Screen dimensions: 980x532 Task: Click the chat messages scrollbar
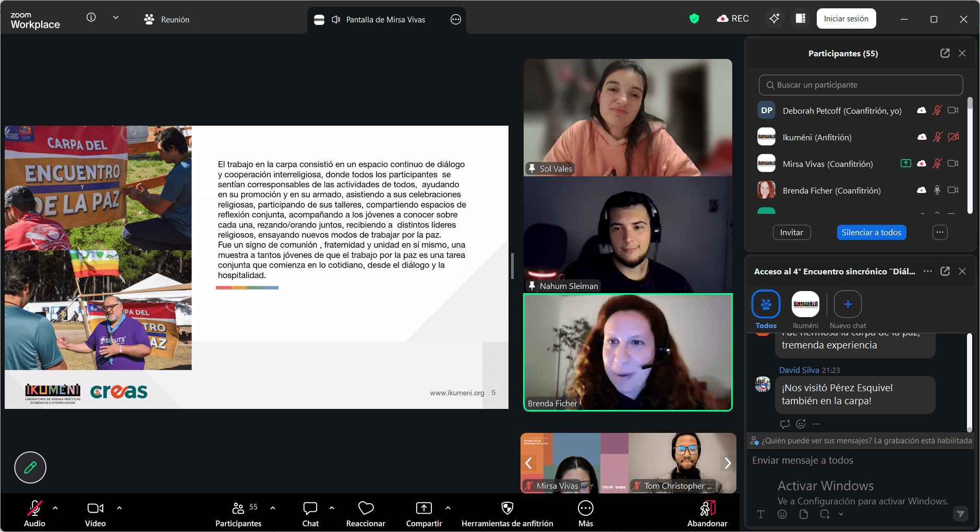[x=970, y=382]
